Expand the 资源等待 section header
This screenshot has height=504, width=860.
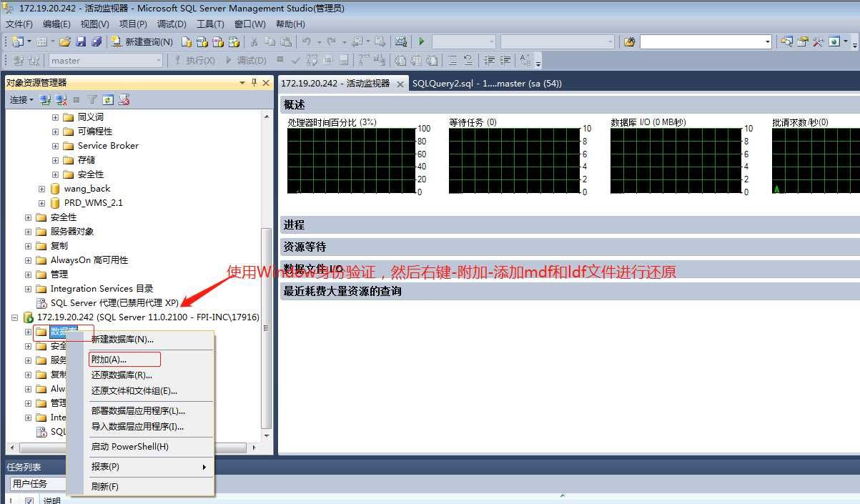tap(570, 247)
